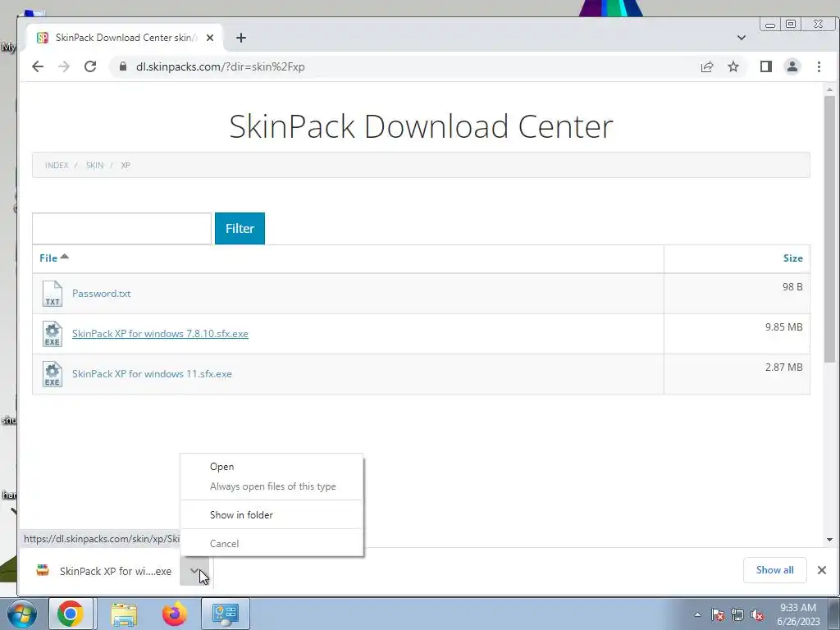This screenshot has width=840, height=630.
Task: Select Always open files of this type
Action: [272, 486]
